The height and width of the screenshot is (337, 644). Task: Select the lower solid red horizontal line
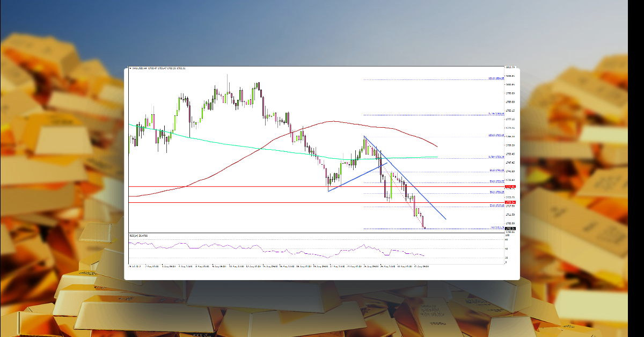point(322,202)
